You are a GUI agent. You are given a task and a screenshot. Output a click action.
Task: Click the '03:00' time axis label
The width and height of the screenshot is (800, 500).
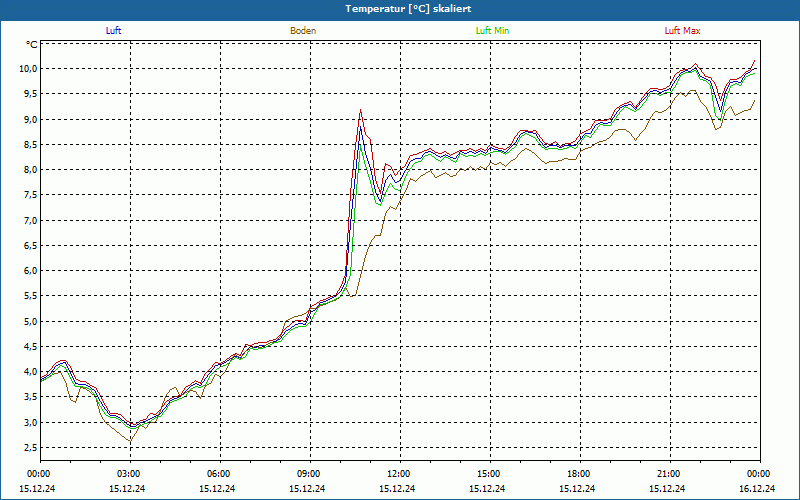point(130,474)
